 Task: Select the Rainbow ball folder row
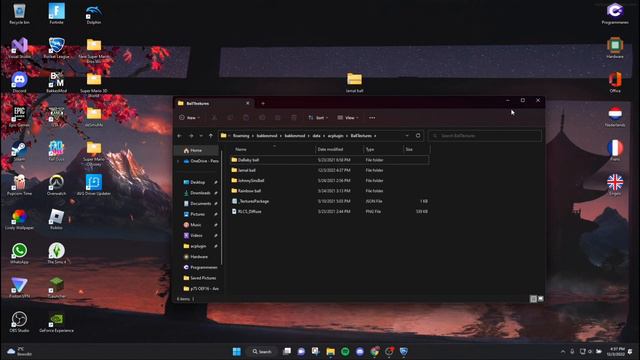(329, 191)
